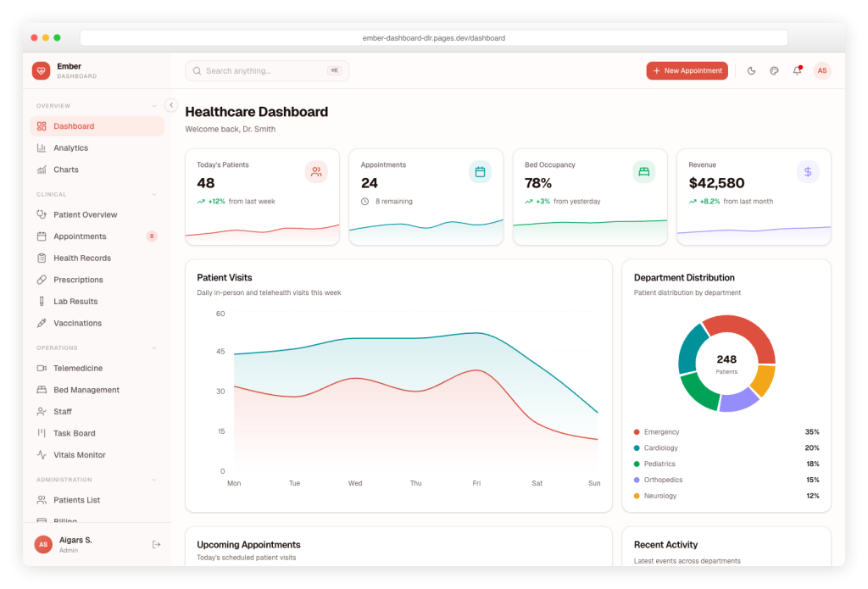Click the Recent Activity heading
Image resolution: width=868 pixels, height=589 pixels.
tap(665, 545)
